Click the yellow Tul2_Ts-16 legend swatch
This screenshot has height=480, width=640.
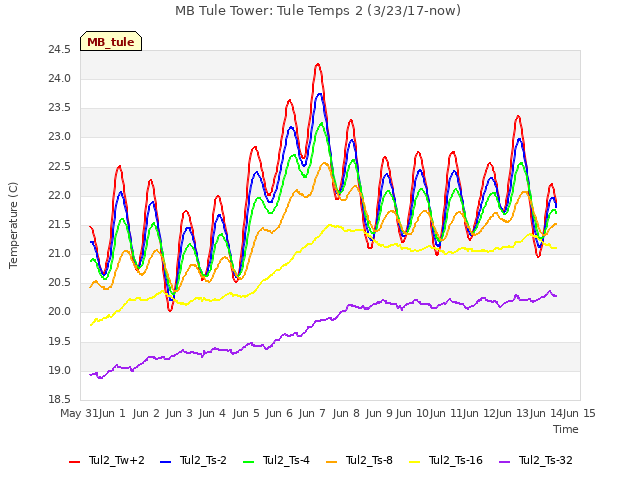(414, 462)
